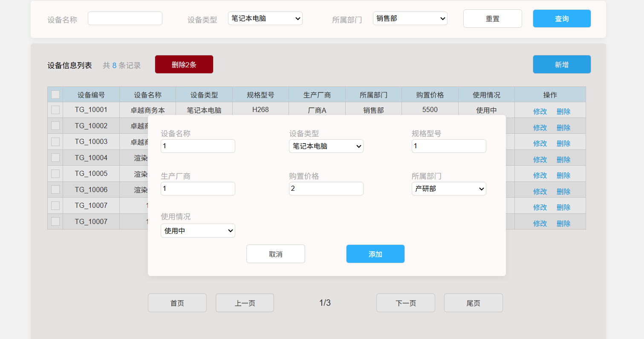The height and width of the screenshot is (339, 644).
Task: Click the 卓越商务本 cell
Action: [x=148, y=110]
